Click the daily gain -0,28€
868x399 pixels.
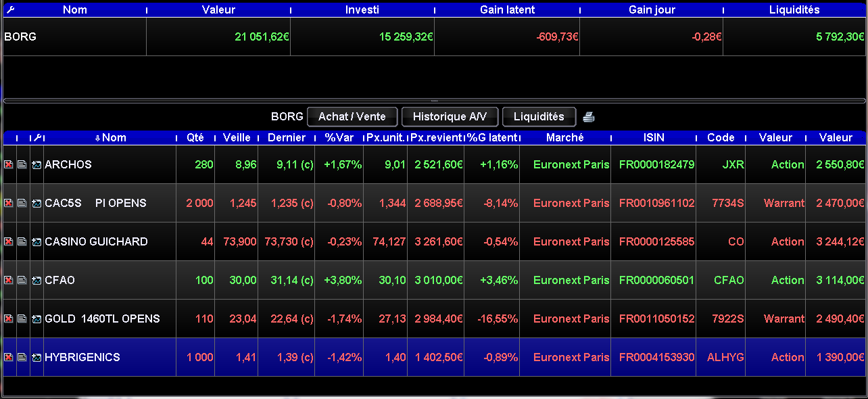(x=706, y=37)
